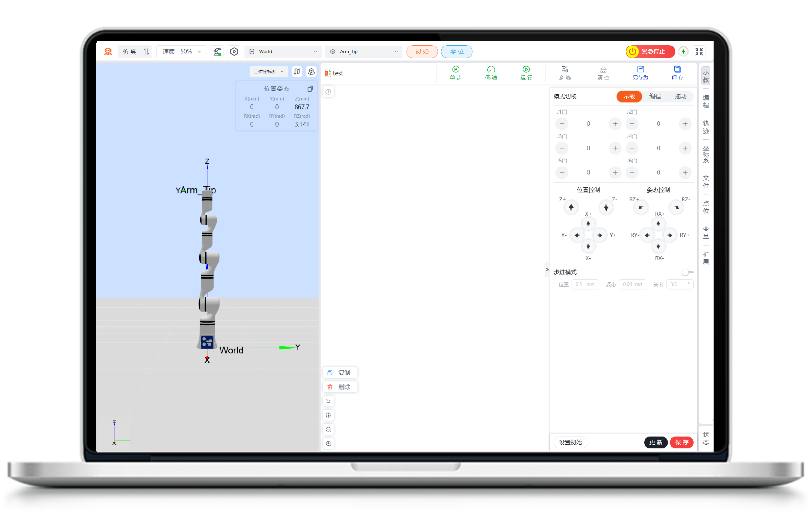
Task: Click the single-step run icon
Action: click(x=456, y=69)
